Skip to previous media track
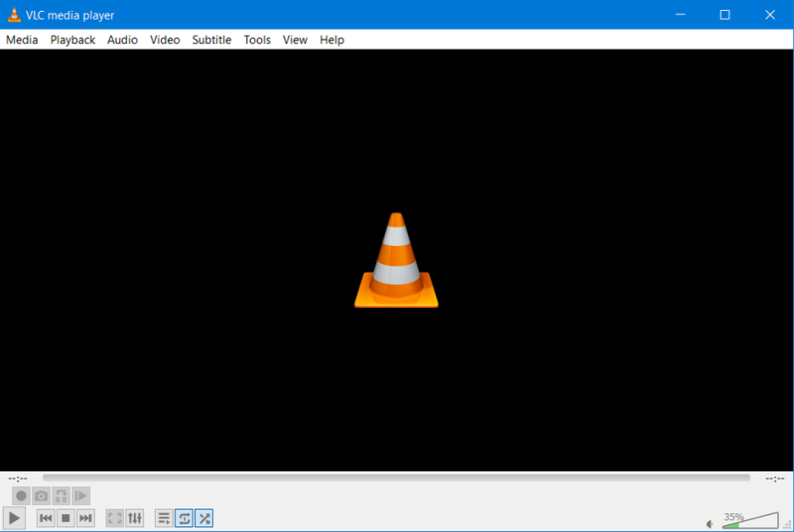 (x=46, y=518)
